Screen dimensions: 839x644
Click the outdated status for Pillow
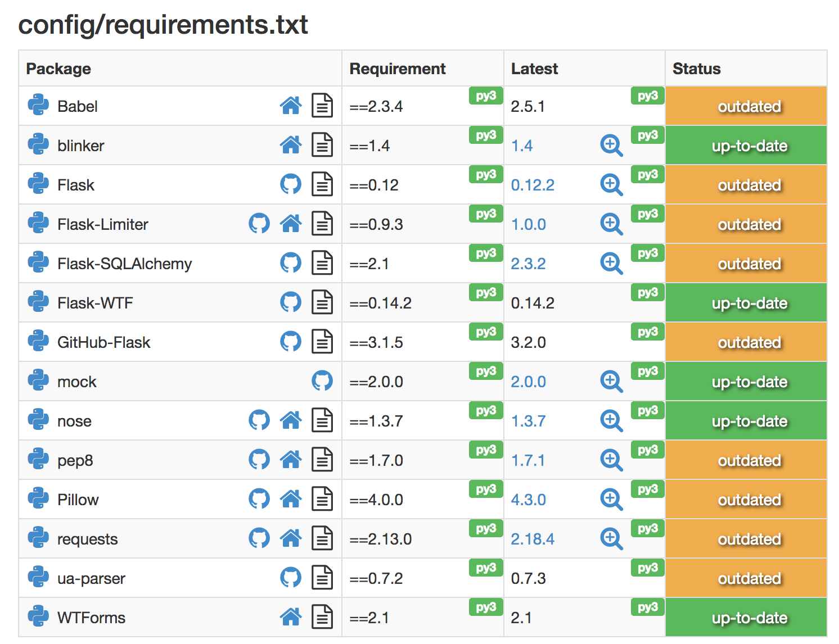pos(746,499)
